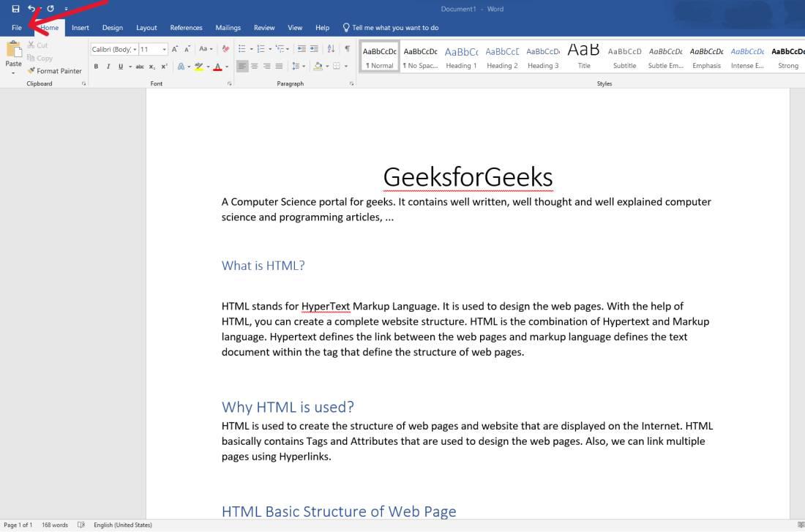
Task: Apply the Subtitle style
Action: click(x=625, y=57)
